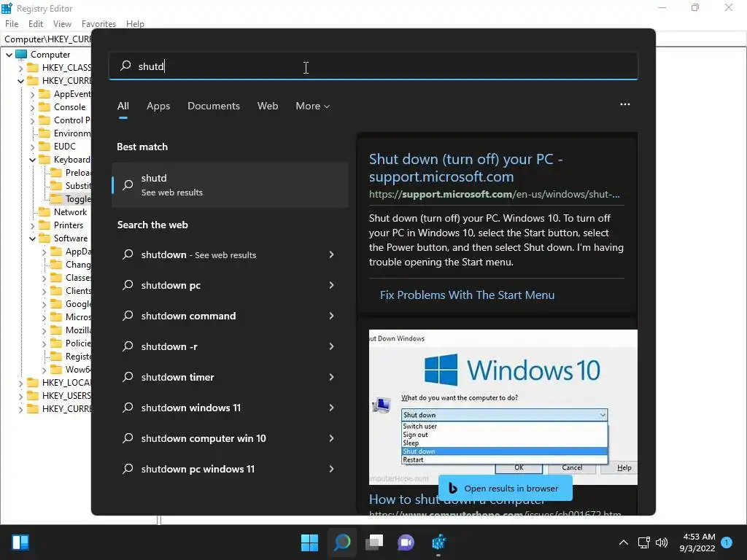The height and width of the screenshot is (560, 747).
Task: Open the Favorites menu in Registry Editor
Action: click(98, 24)
